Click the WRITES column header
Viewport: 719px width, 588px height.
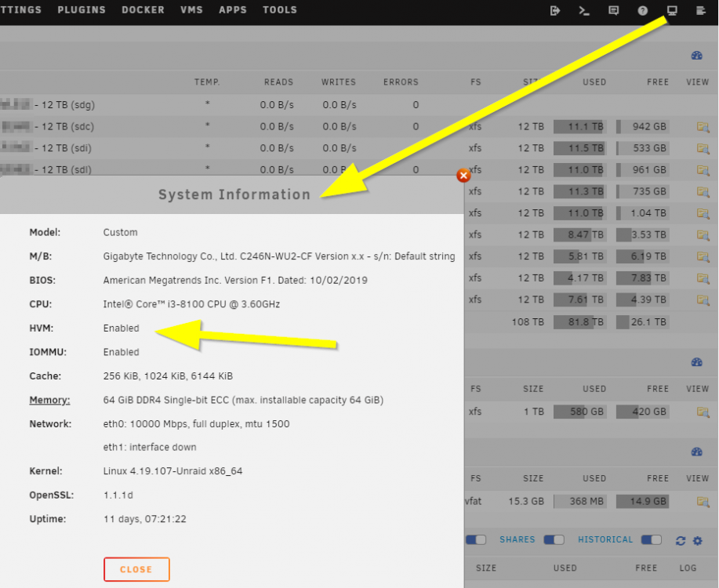[x=339, y=82]
